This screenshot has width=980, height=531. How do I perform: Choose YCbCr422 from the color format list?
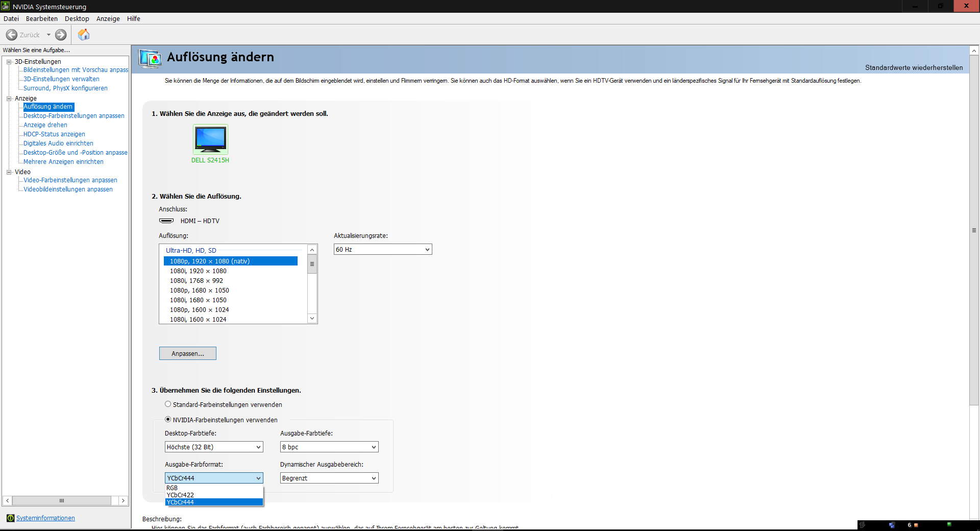tap(214, 495)
